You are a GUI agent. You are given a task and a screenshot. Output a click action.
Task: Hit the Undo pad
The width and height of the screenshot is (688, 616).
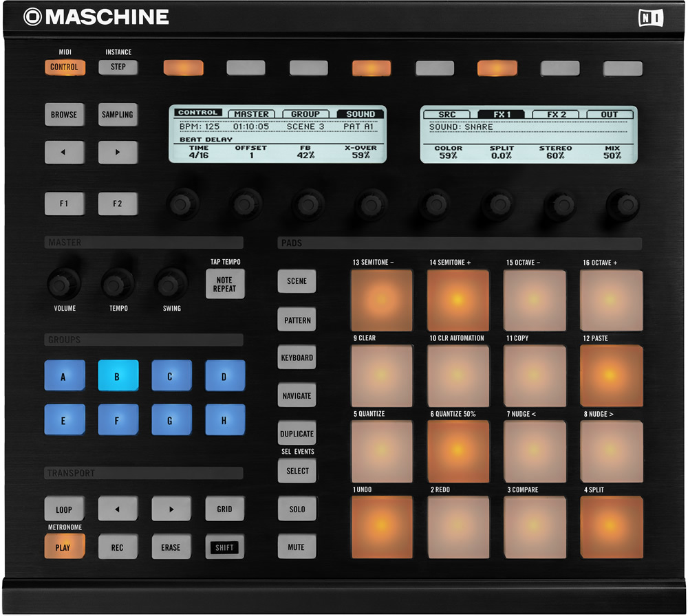(381, 527)
